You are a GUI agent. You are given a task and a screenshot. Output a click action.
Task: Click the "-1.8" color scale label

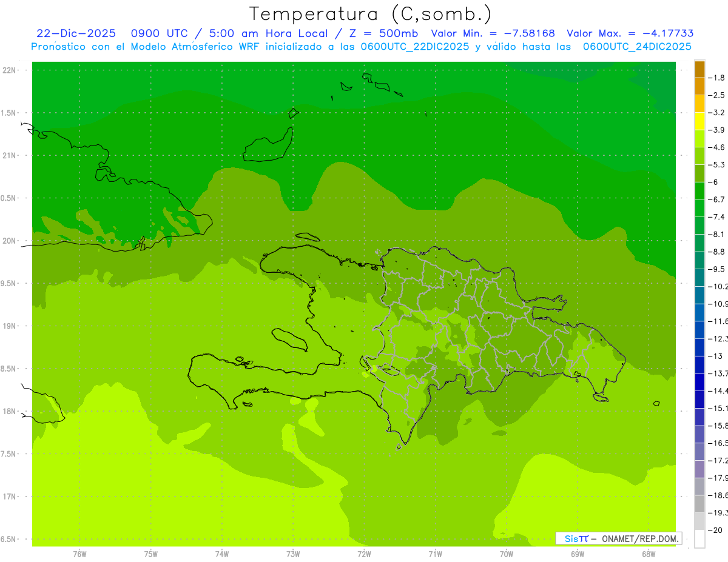coord(716,78)
